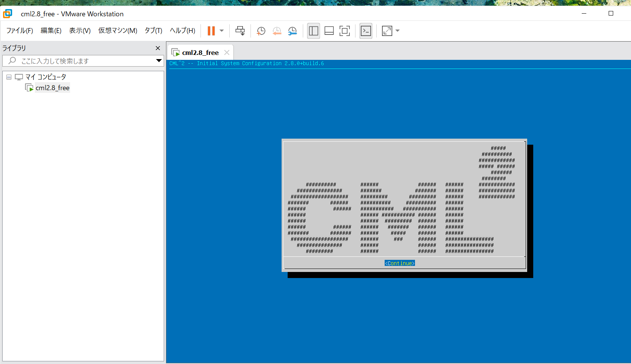Click the search magnifier icon in library

tap(13, 61)
